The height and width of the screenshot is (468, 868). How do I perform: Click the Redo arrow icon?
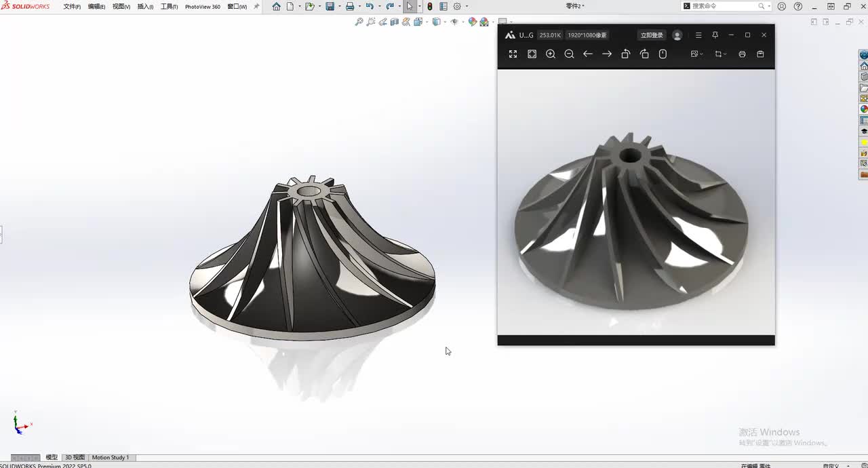pos(390,7)
